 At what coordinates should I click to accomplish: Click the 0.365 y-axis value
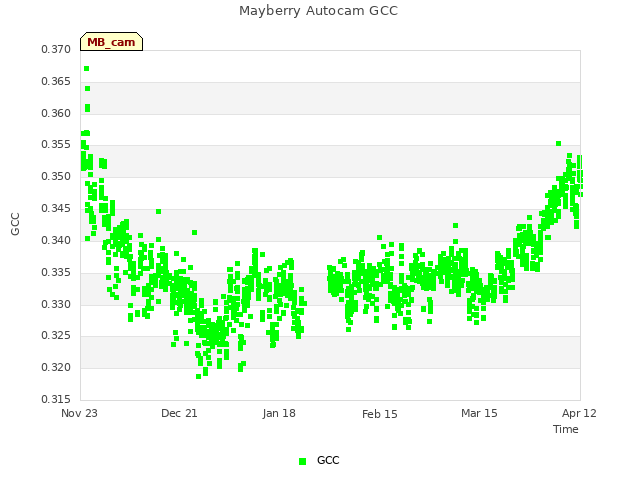[56, 81]
